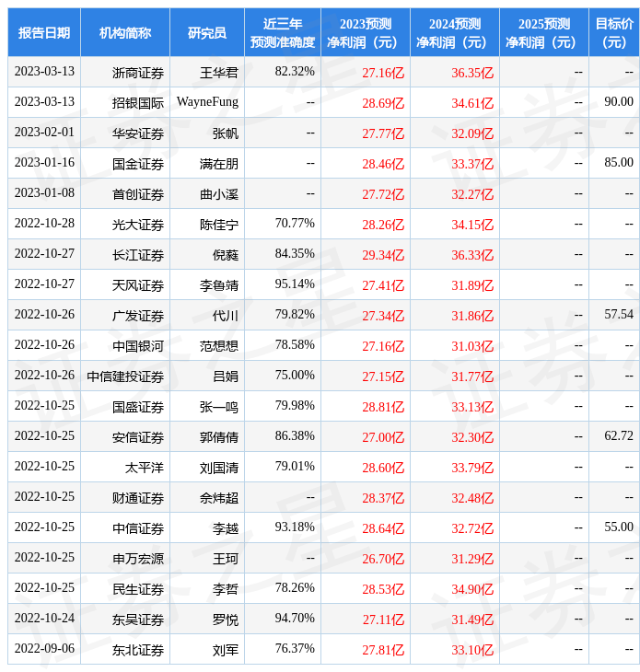Click the 近三年预测准确度 column header
Image resolution: width=640 pixels, height=672 pixels.
coord(283,32)
